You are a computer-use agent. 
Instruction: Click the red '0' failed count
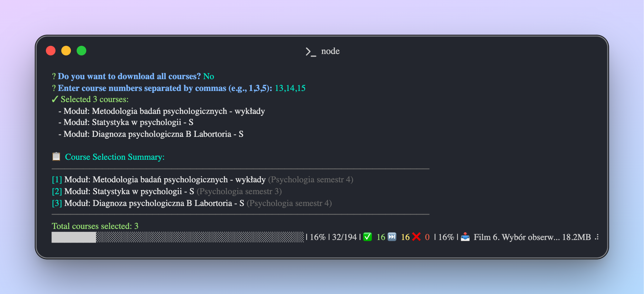point(427,237)
